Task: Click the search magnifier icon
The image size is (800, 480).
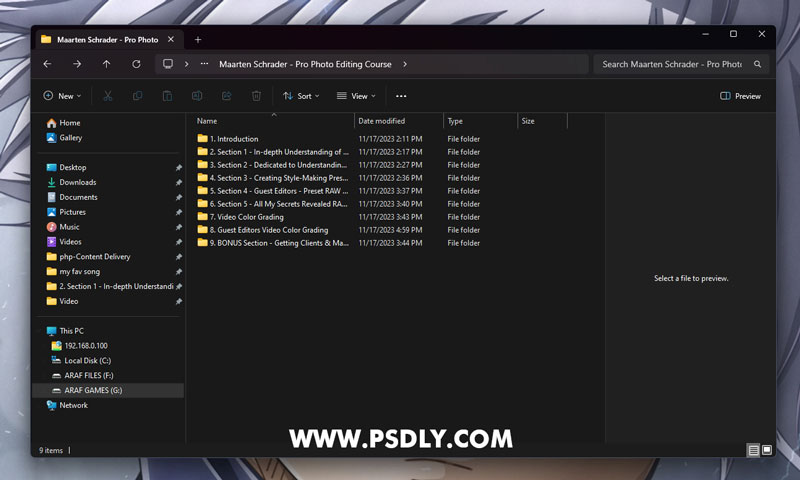Action: [758, 64]
